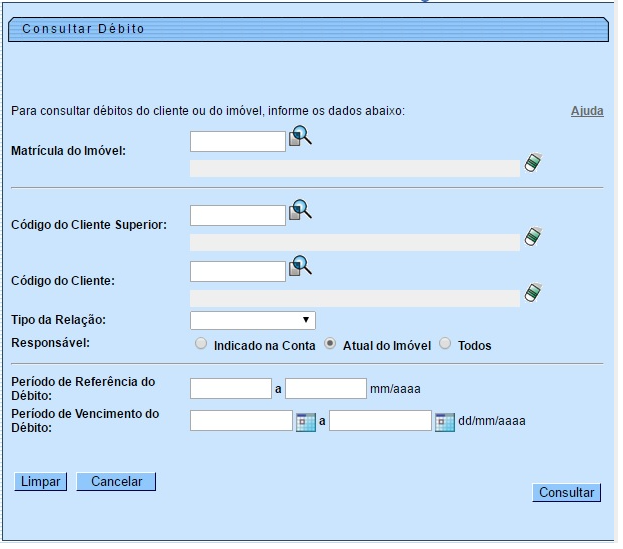Image resolution: width=623 pixels, height=549 pixels.
Task: Expand Tipo da Relação dropdown
Action: point(254,322)
